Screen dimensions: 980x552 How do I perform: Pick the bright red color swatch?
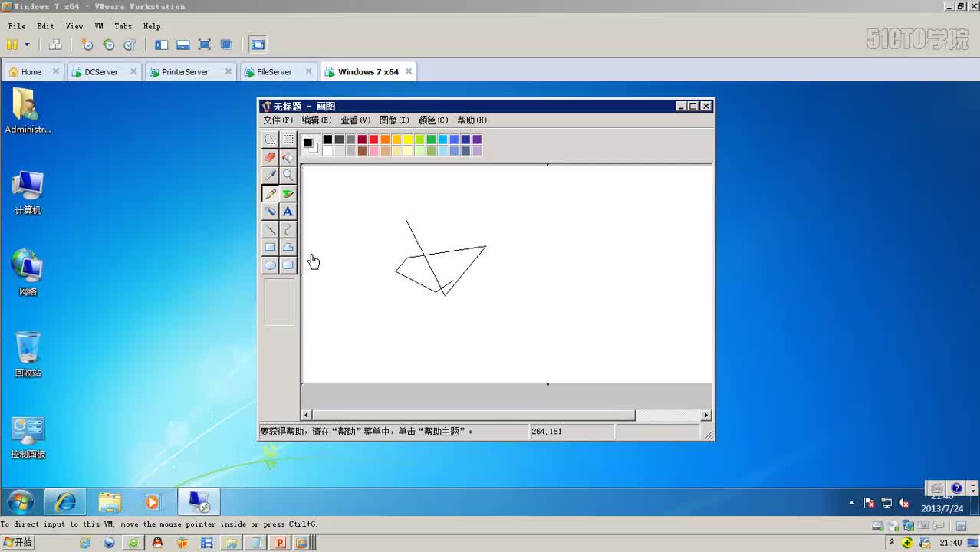(x=373, y=140)
